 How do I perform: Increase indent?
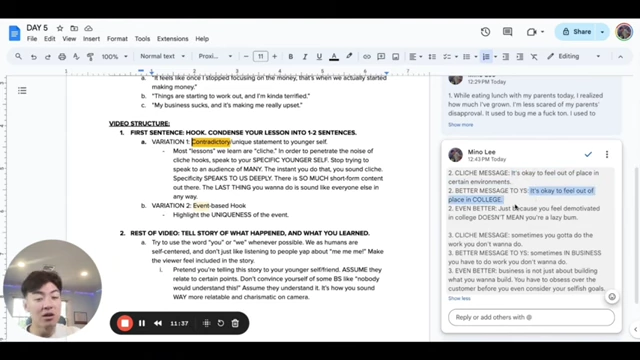[520, 57]
